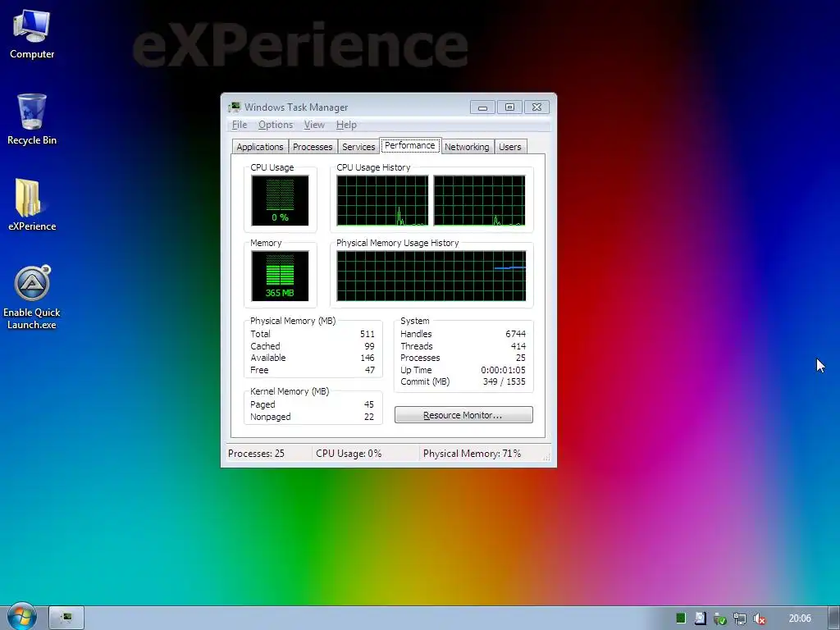This screenshot has height=630, width=840.
Task: Click Task Manager taskbar button
Action: coord(66,618)
